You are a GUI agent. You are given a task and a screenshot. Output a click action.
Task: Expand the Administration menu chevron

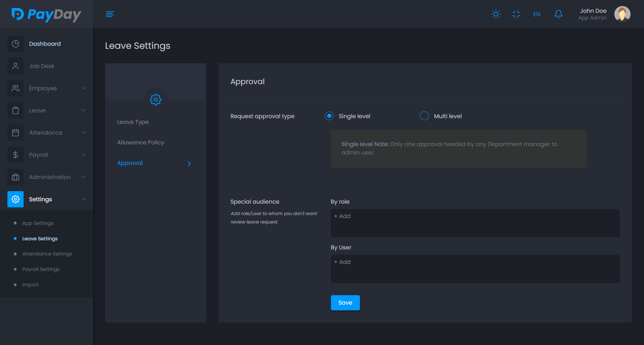click(x=83, y=177)
